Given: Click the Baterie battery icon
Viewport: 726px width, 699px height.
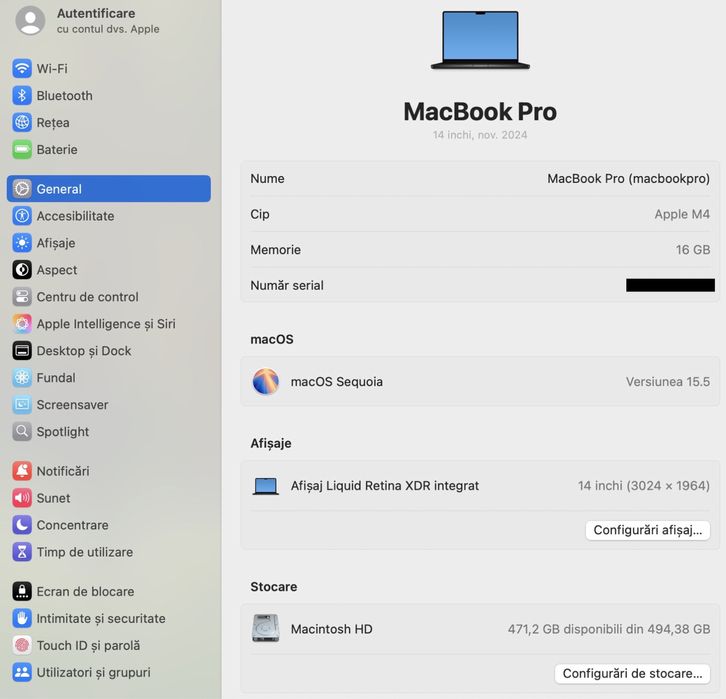Looking at the screenshot, I should [x=22, y=150].
